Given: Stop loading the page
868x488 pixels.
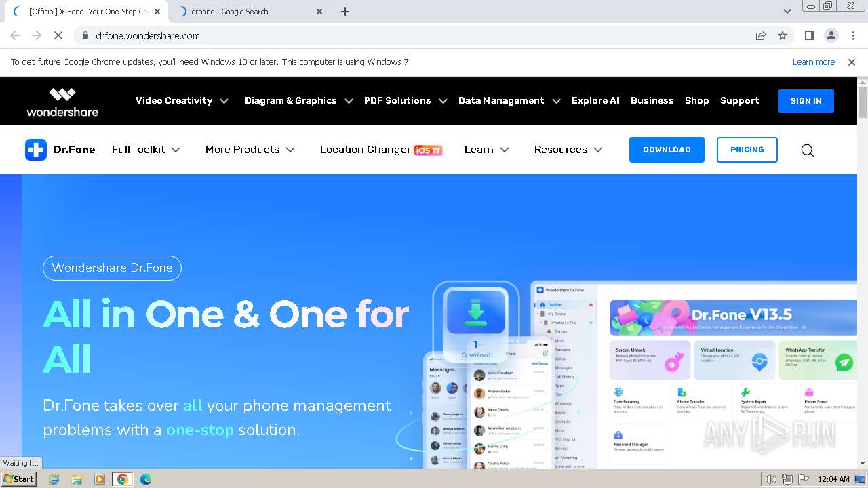Looking at the screenshot, I should (58, 36).
